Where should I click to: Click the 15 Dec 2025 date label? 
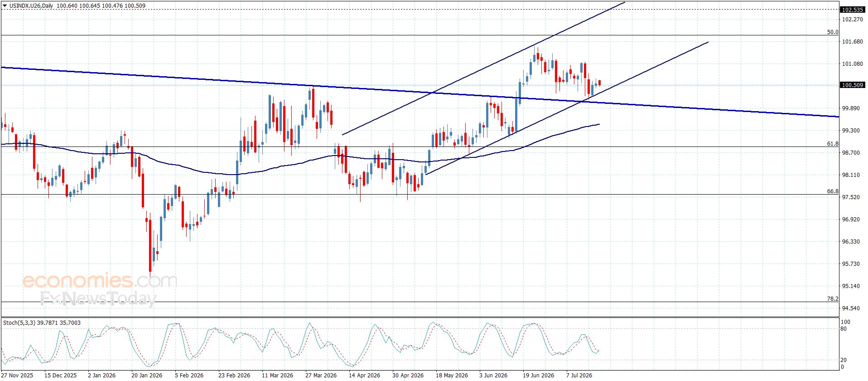[61, 375]
